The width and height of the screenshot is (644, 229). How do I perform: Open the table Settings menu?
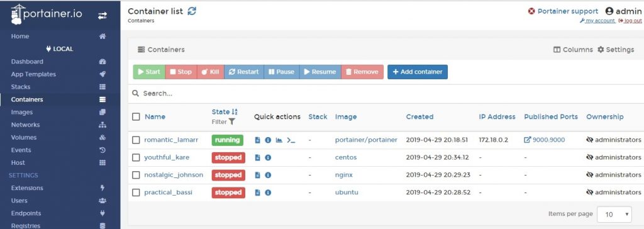[616, 50]
